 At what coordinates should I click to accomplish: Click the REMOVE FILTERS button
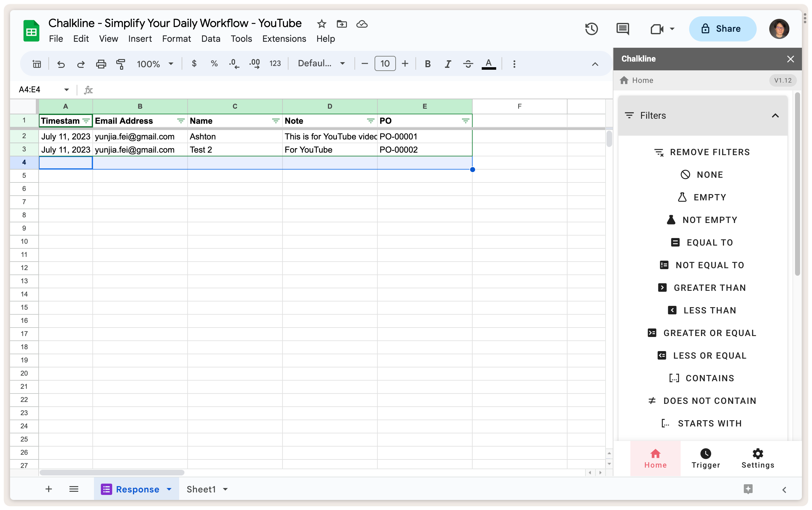coord(702,152)
